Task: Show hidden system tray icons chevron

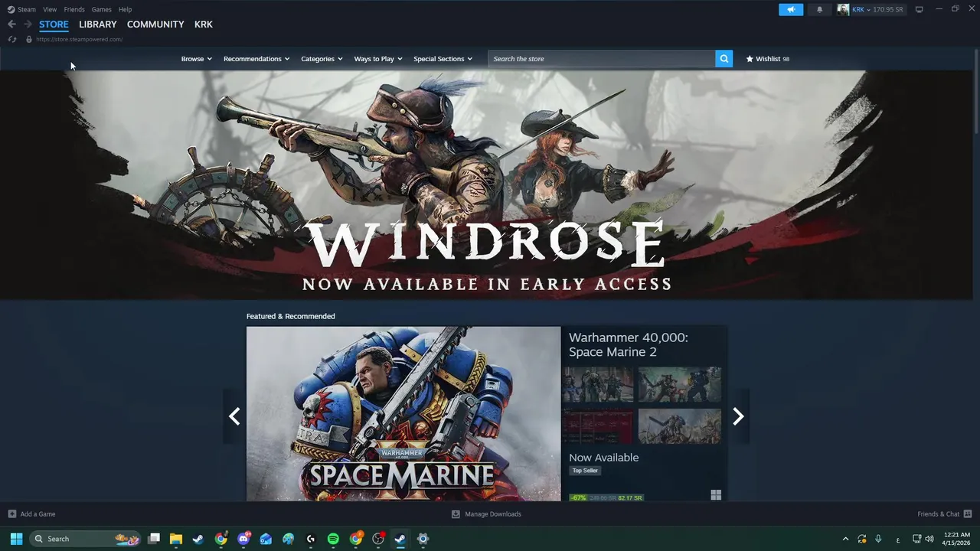Action: coord(845,539)
